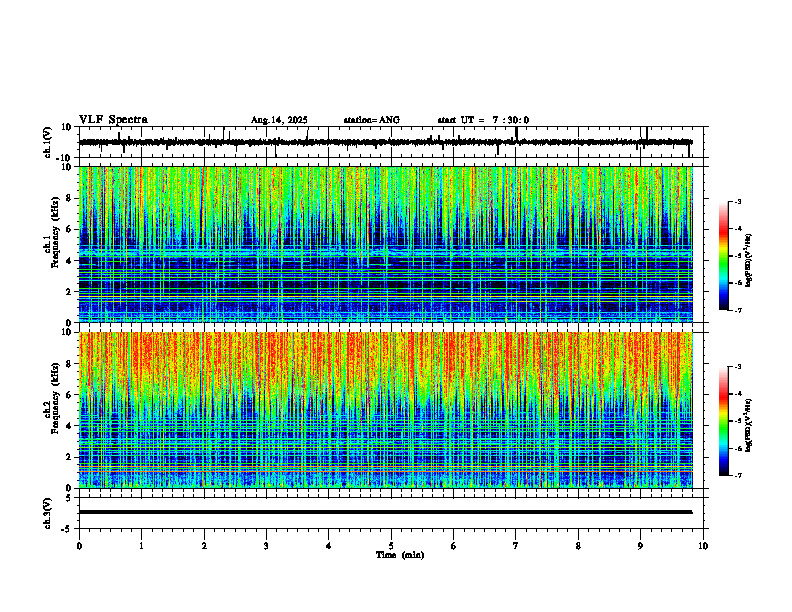Click the "-10" tick on ch.1(V) axis
792x612 pixels.
point(64,158)
